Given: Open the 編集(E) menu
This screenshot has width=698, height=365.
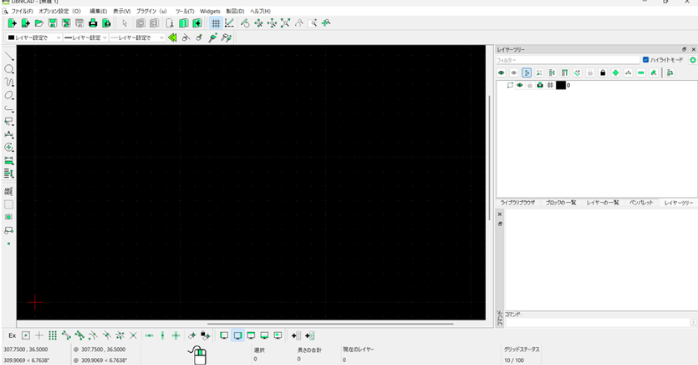Looking at the screenshot, I should (x=98, y=11).
